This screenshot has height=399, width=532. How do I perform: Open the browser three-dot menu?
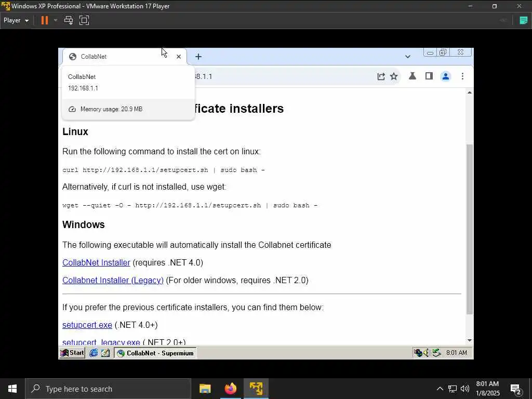point(462,76)
